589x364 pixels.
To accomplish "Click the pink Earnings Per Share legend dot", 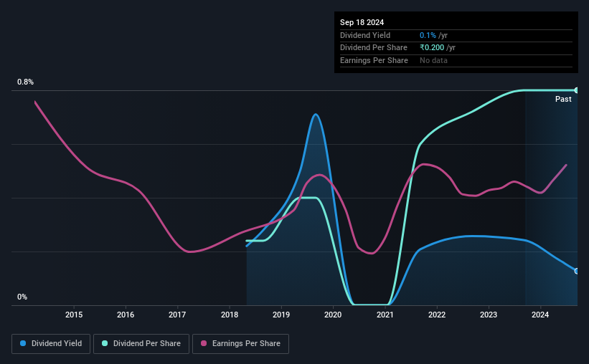I will tap(204, 343).
